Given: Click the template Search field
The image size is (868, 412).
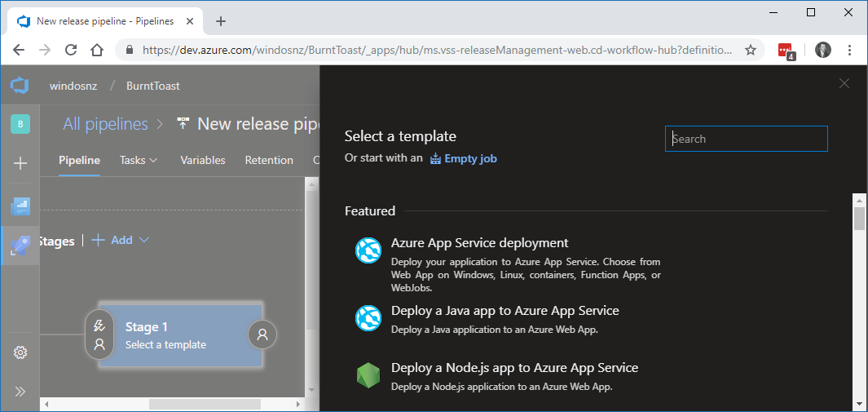Looking at the screenshot, I should coord(747,139).
